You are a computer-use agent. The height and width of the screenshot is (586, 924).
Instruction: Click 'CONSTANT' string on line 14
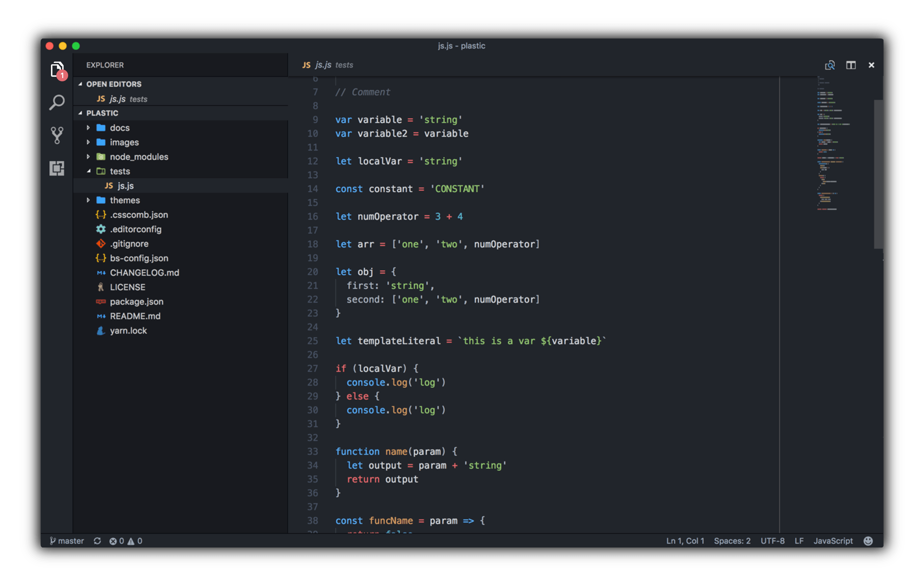[x=457, y=189]
